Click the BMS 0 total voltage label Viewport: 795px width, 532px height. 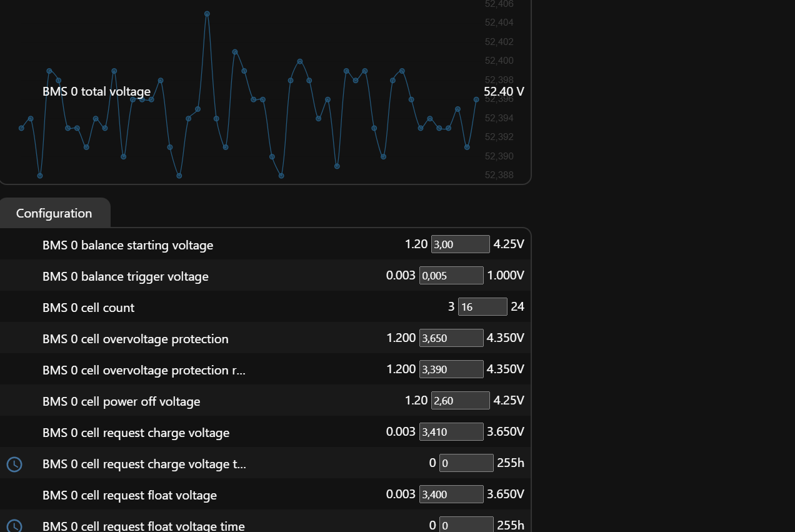(96, 91)
